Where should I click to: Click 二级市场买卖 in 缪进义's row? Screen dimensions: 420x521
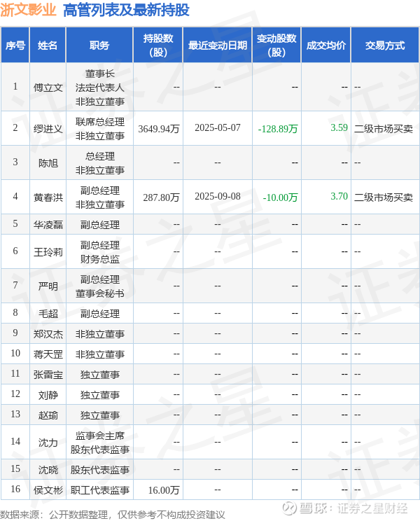(x=384, y=129)
